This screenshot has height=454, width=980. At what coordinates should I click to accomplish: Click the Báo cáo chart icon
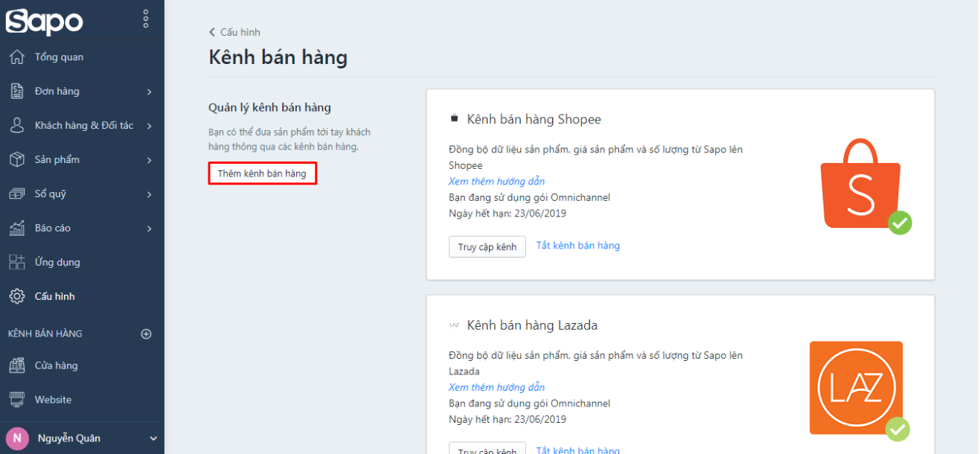click(16, 228)
